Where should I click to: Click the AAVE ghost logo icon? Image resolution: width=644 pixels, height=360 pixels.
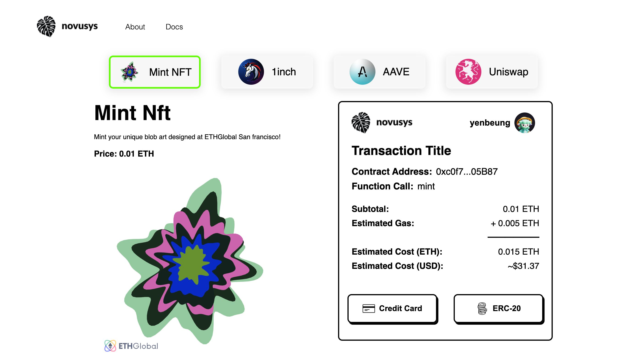[362, 72]
